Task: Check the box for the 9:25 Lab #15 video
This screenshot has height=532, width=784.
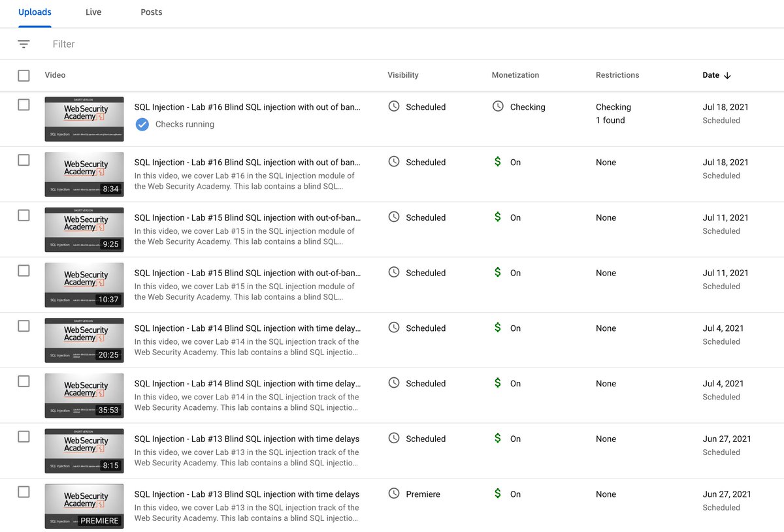Action: point(24,215)
